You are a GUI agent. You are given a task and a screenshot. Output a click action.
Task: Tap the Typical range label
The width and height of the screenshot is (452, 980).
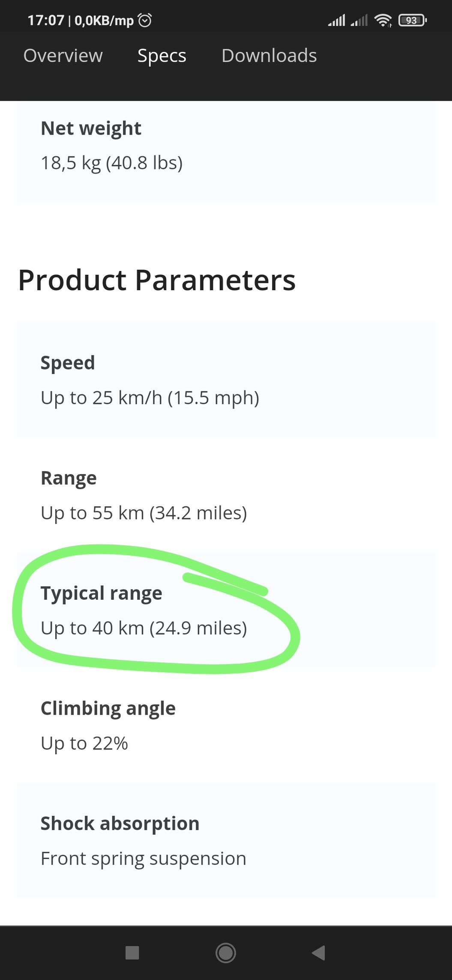102,594
